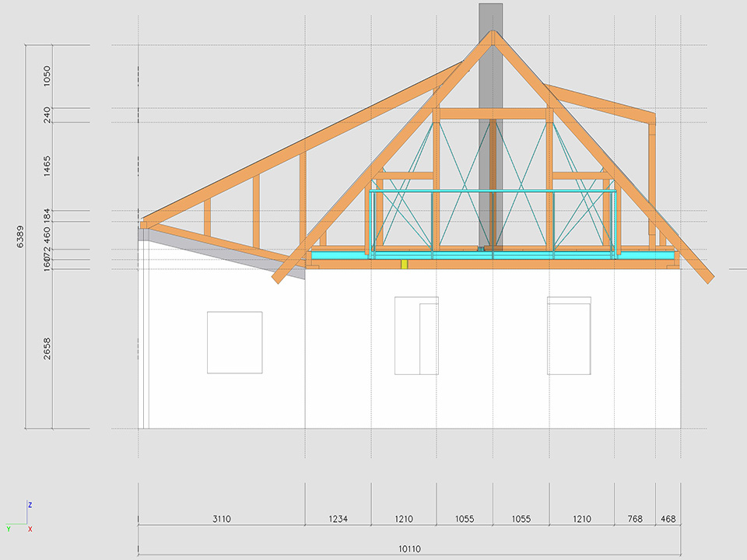The height and width of the screenshot is (560, 747).
Task: Click the roof ridge apex joint
Action: (x=492, y=36)
